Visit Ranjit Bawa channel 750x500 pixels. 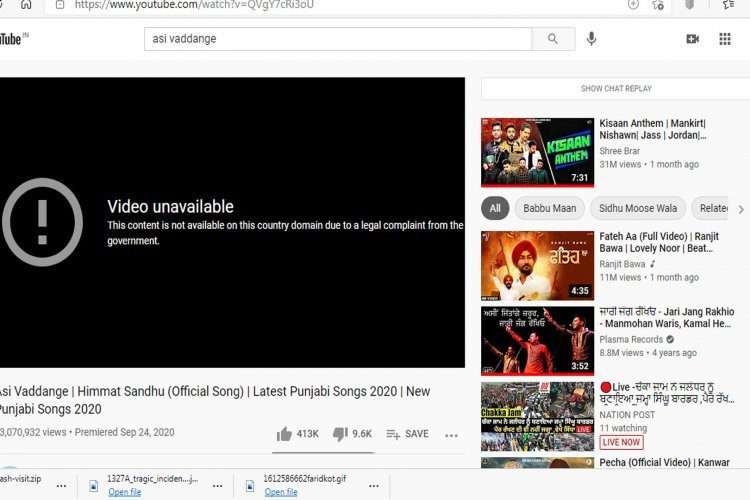[622, 264]
